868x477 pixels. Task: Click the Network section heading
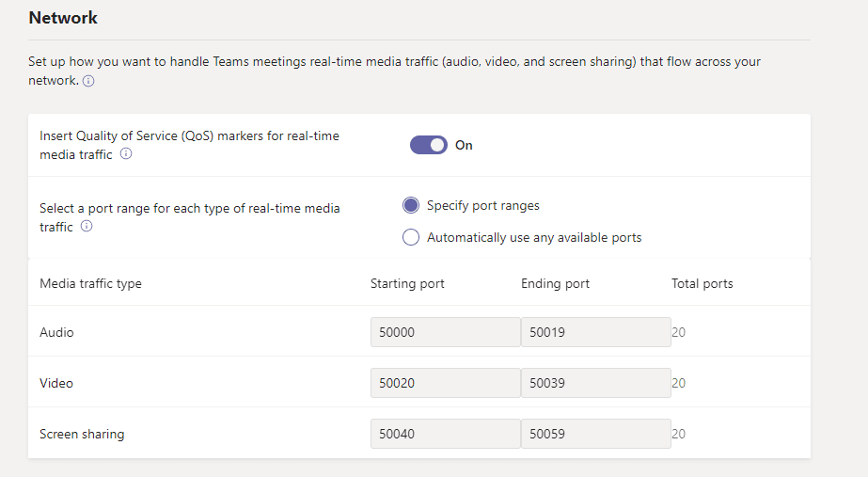click(x=63, y=18)
